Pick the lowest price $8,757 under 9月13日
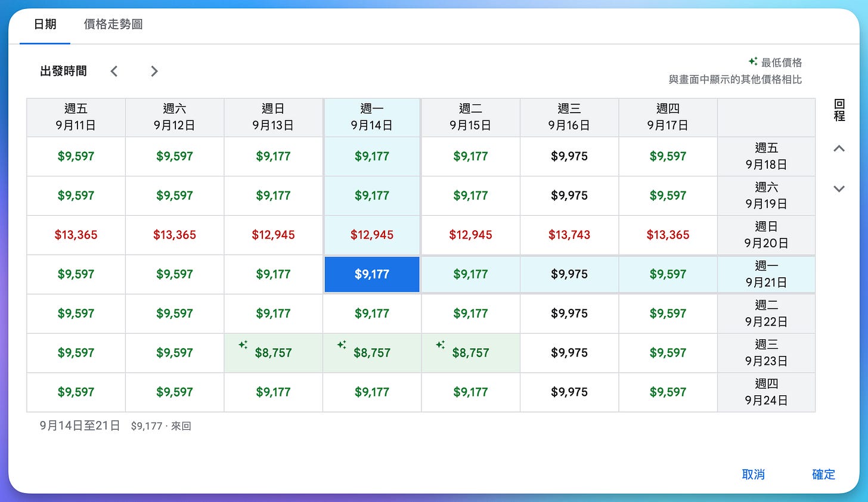 [x=274, y=353]
